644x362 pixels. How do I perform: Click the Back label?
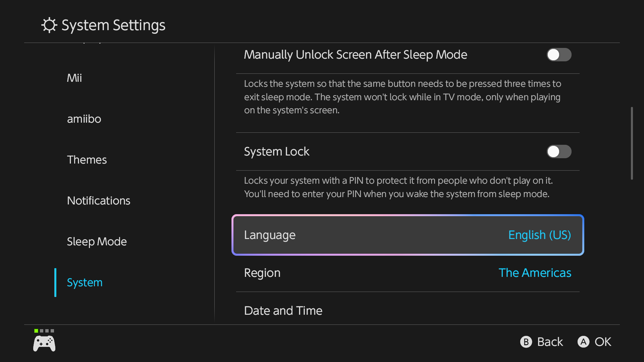550,342
